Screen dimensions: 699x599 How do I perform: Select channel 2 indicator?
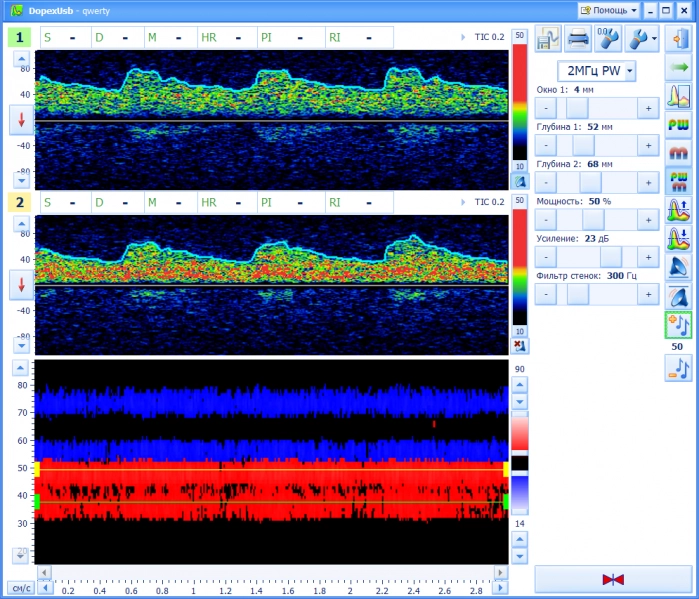[x=19, y=201]
